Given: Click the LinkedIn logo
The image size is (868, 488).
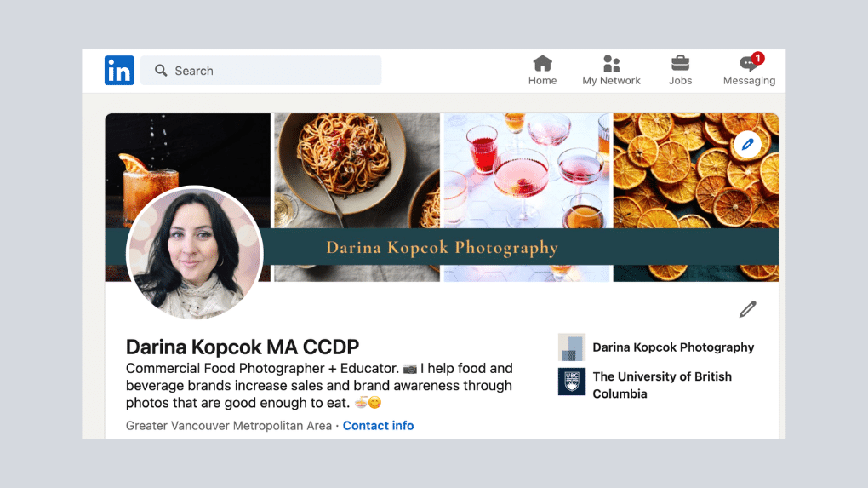Looking at the screenshot, I should (x=119, y=71).
